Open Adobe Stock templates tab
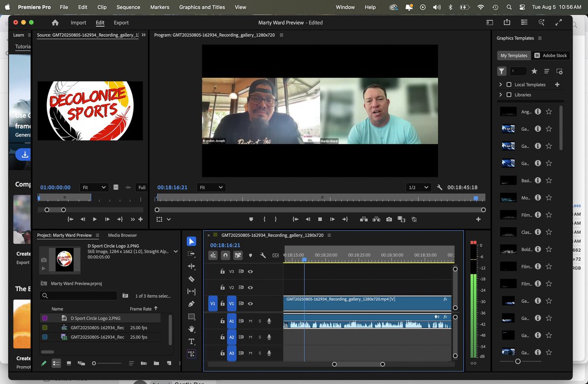Viewport: 588px width, 384px height. (551, 55)
